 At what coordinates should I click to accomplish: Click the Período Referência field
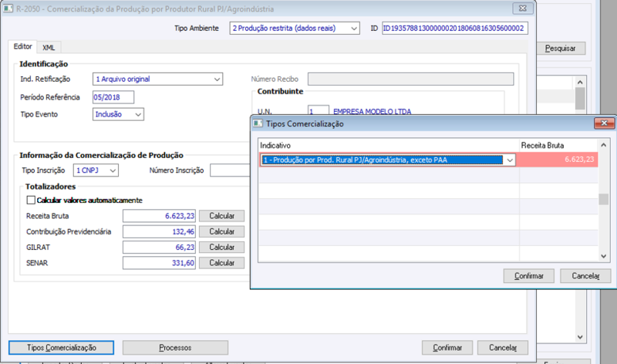(113, 97)
